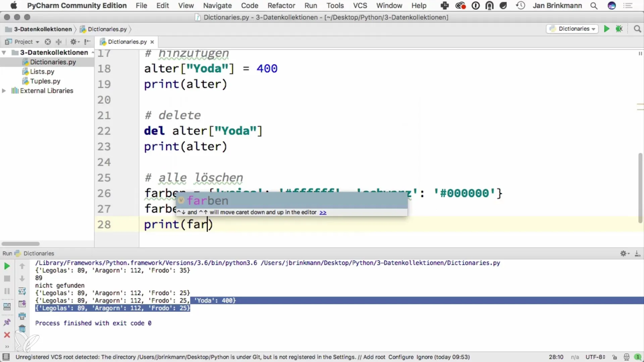The width and height of the screenshot is (644, 362).
Task: Open the Refactor menu
Action: point(281,6)
